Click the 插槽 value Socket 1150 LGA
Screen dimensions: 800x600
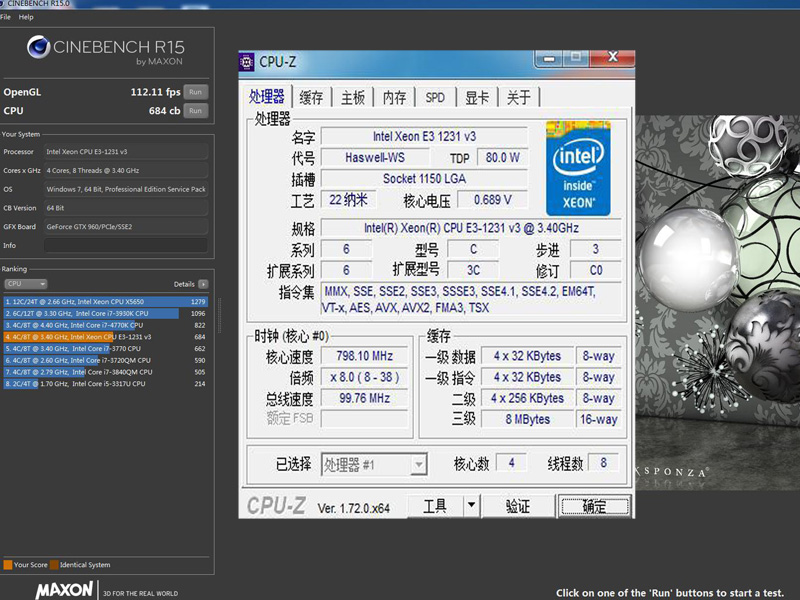424,179
